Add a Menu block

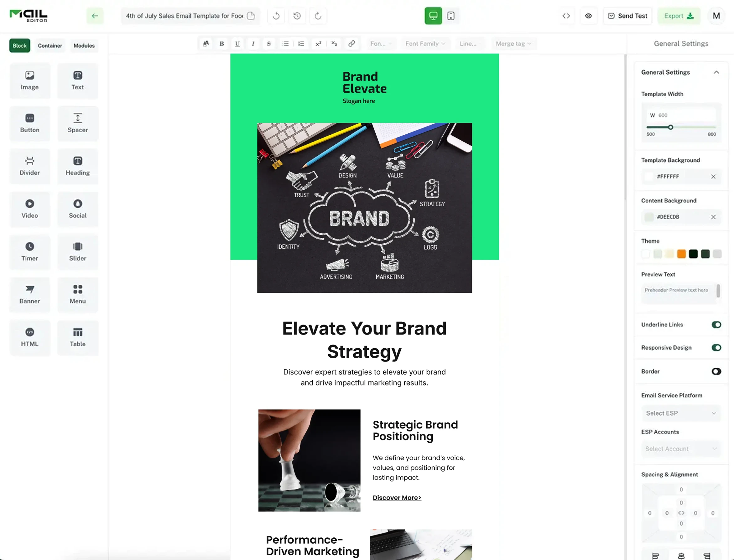(78, 295)
